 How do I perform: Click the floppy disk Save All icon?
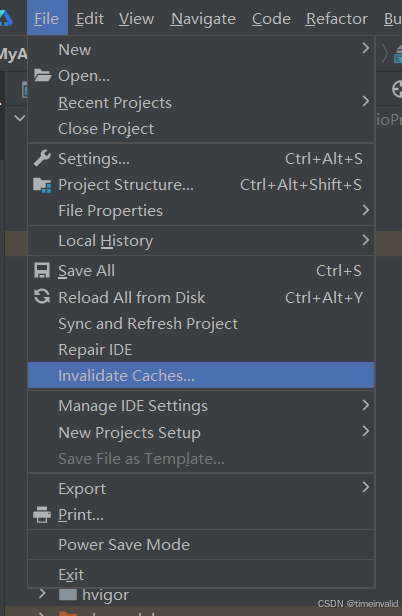point(42,271)
